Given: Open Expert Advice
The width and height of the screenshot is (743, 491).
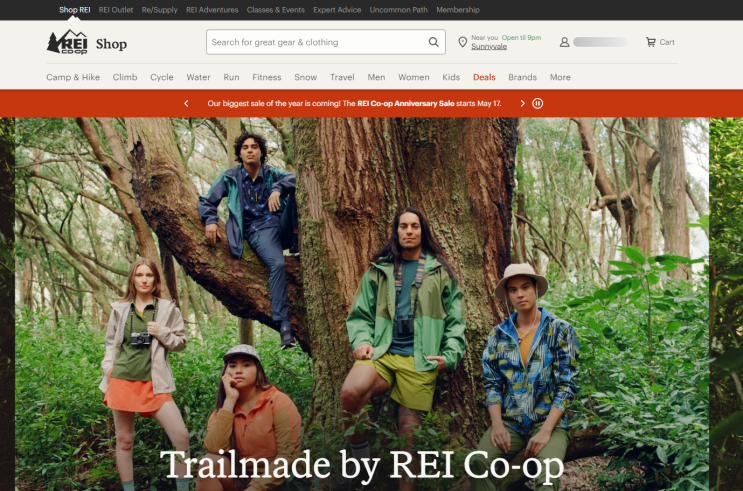Looking at the screenshot, I should tap(337, 10).
